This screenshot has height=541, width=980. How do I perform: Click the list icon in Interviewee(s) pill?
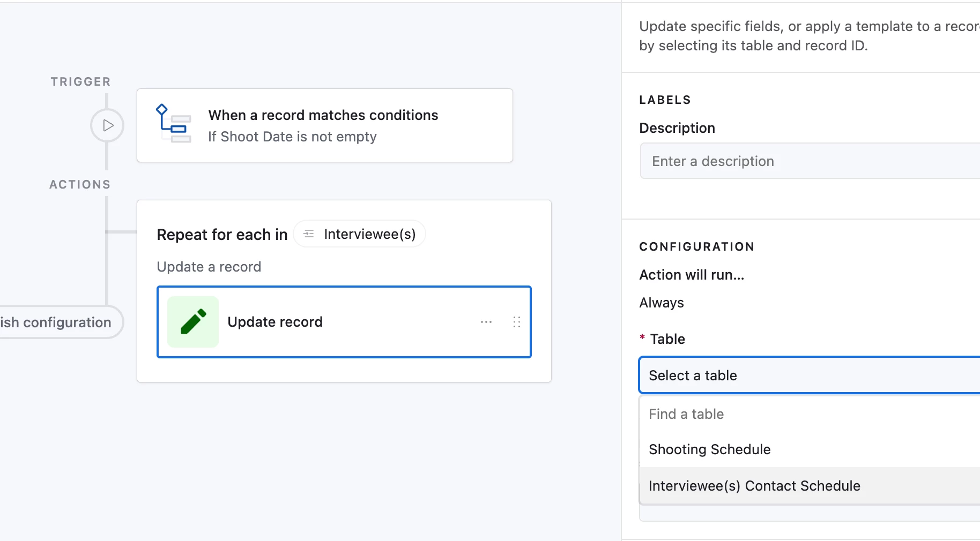(x=309, y=234)
